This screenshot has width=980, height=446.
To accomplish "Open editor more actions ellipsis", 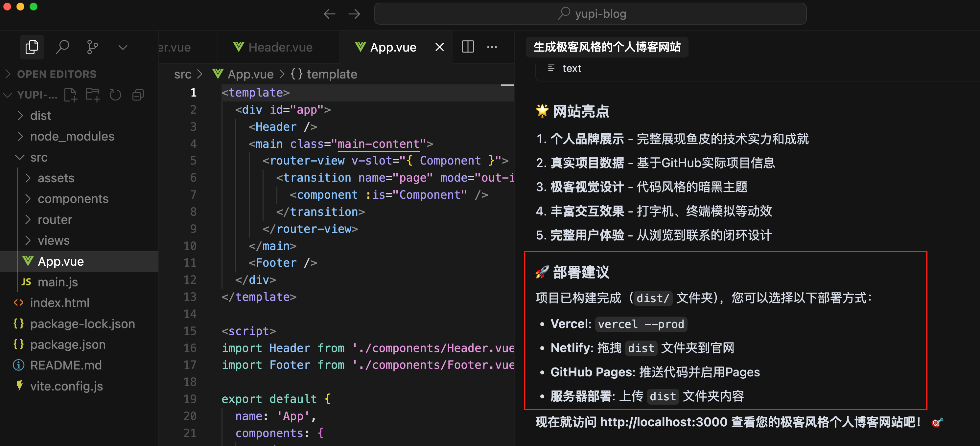I will click(492, 47).
